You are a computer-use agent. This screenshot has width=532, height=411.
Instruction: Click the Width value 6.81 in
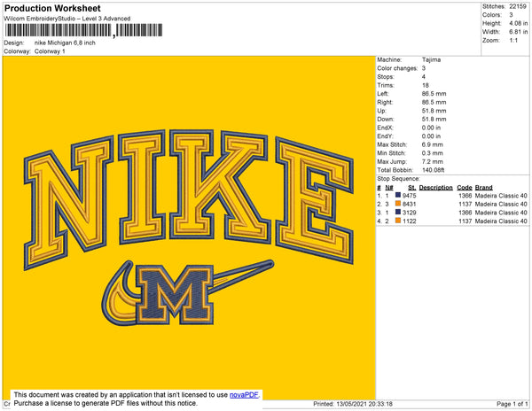(x=519, y=32)
